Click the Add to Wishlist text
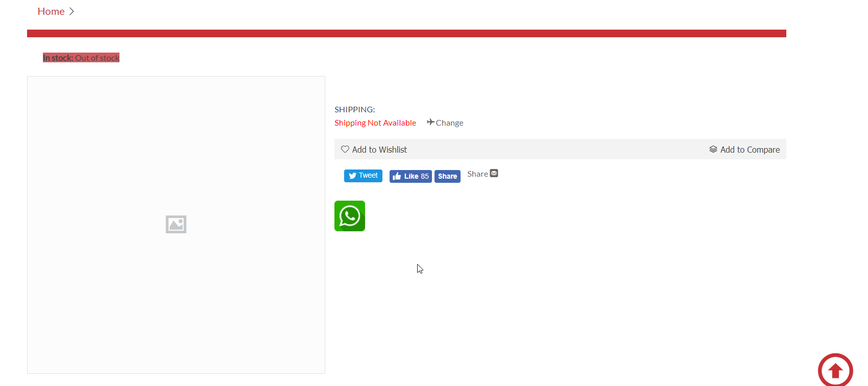The width and height of the screenshot is (868, 386). click(x=379, y=150)
